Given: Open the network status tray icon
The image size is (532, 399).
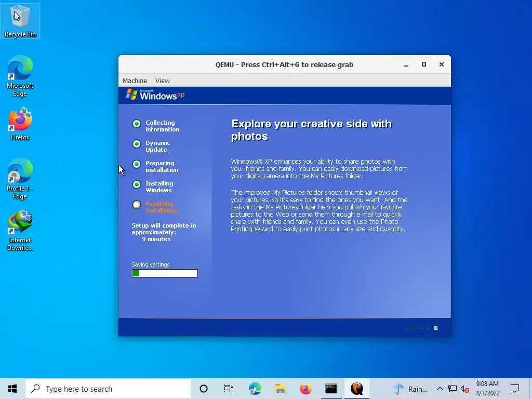Looking at the screenshot, I should (x=453, y=389).
